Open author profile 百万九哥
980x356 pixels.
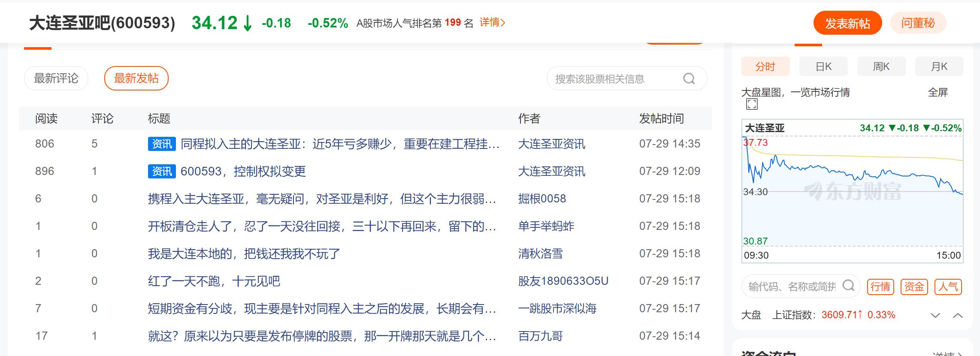click(x=540, y=336)
